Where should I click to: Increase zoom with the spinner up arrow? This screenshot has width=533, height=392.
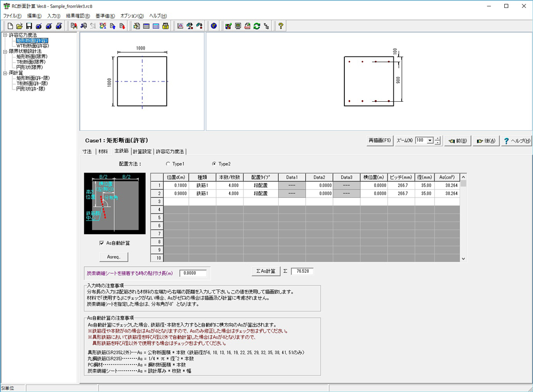tap(438, 138)
